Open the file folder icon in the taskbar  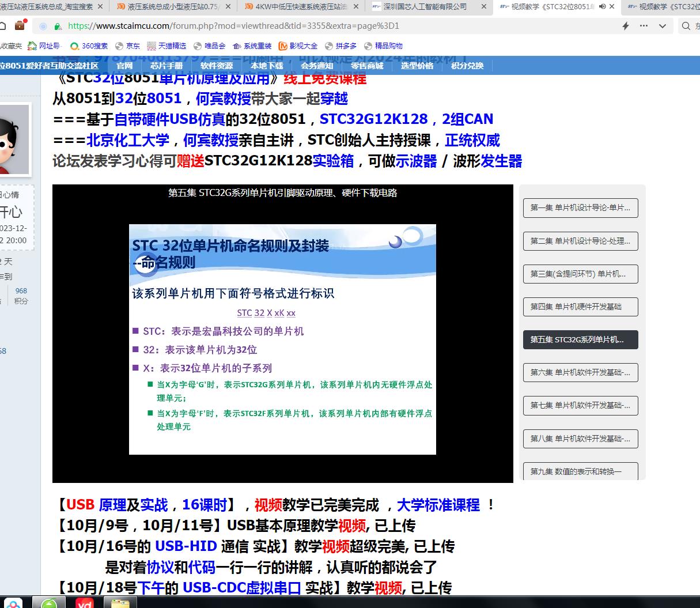tap(120, 603)
